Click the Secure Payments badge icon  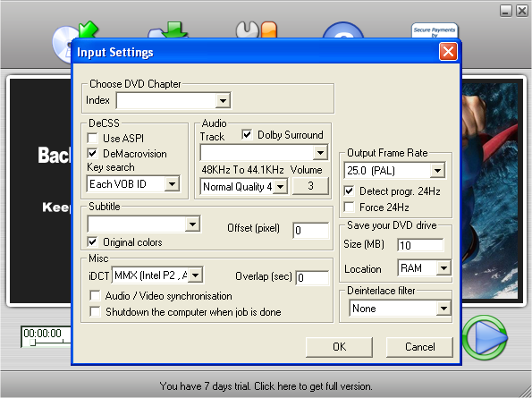[435, 31]
